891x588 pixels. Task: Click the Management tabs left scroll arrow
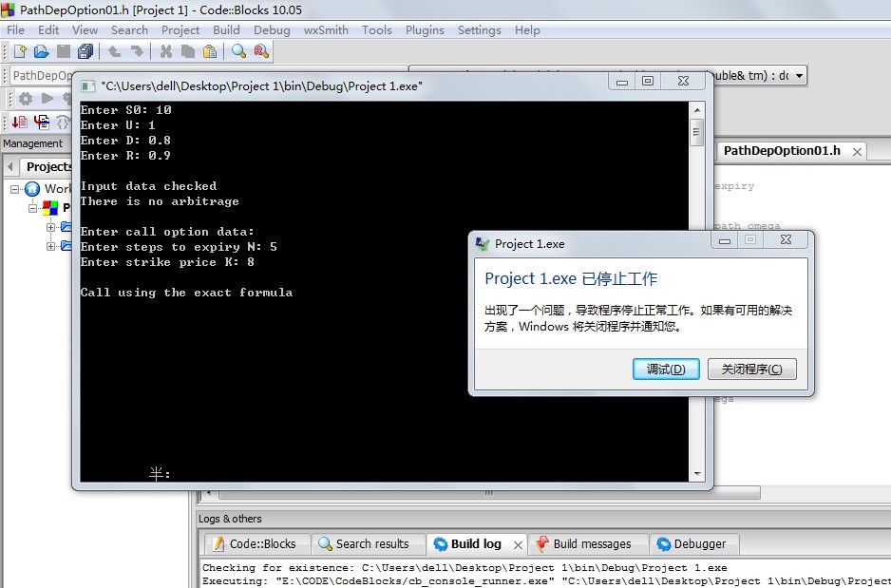[x=10, y=167]
